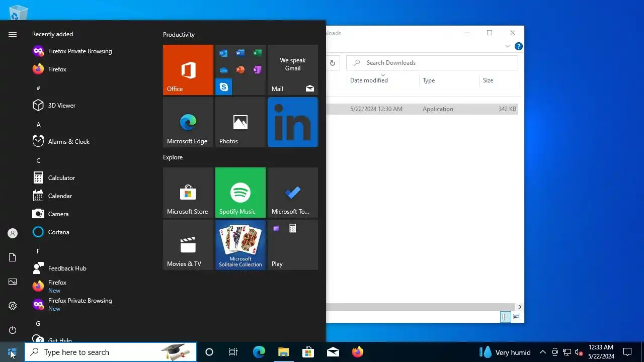Viewport: 644px width, 362px height.
Task: Open Movies & TV tile
Action: [x=188, y=245]
